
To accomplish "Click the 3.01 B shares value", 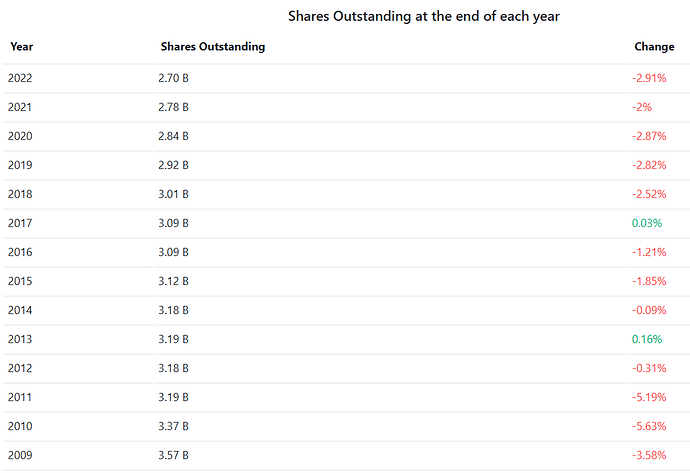I will click(173, 194).
